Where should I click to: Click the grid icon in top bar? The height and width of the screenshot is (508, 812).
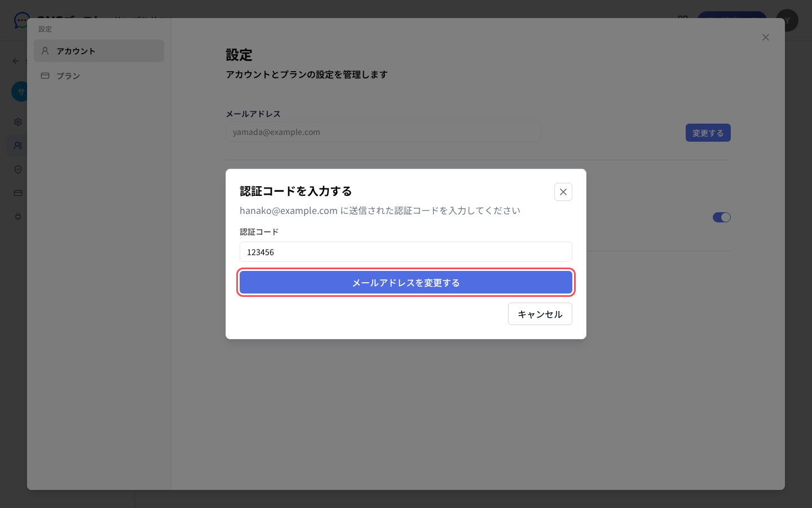click(683, 19)
